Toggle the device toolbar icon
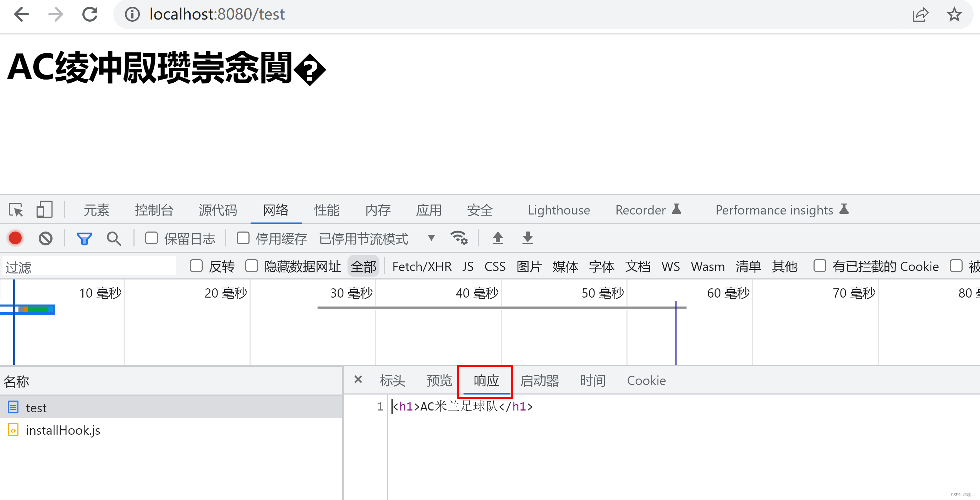980x500 pixels. point(44,210)
